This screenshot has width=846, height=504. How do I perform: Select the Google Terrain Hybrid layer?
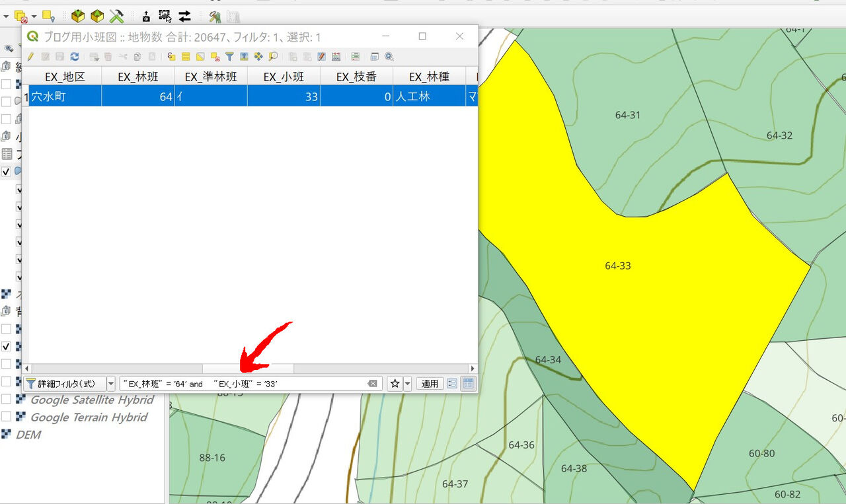click(89, 417)
